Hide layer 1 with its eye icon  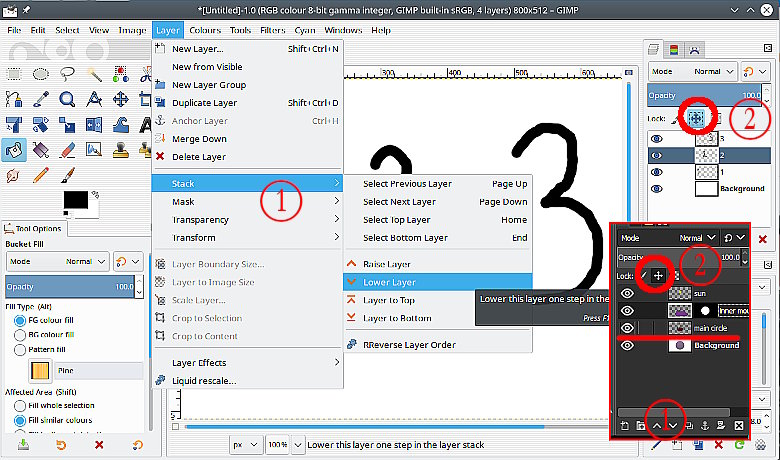657,172
